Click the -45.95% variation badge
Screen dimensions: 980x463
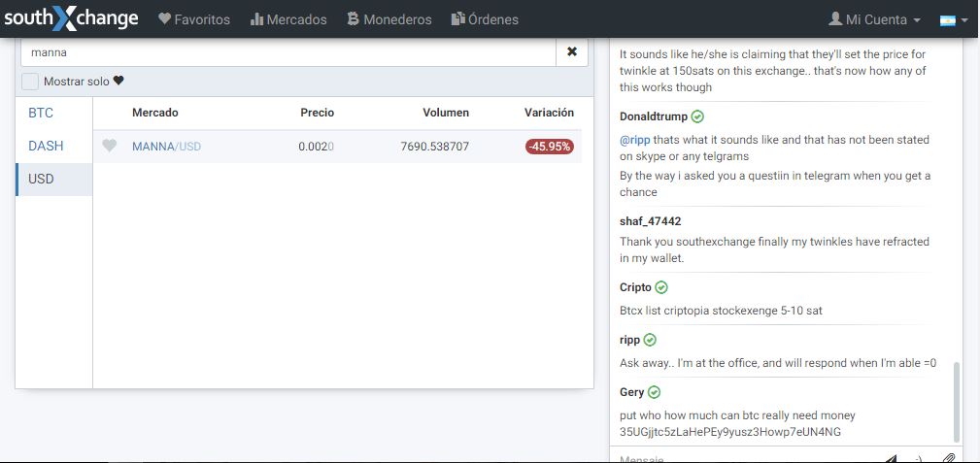click(x=550, y=147)
